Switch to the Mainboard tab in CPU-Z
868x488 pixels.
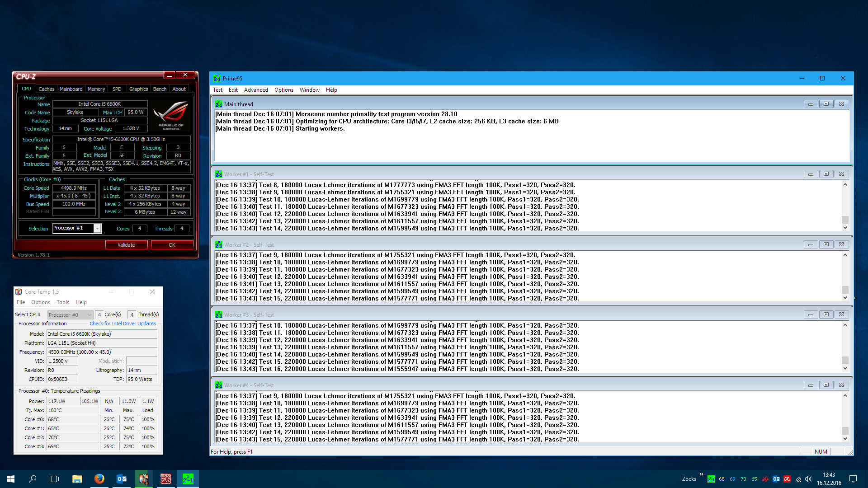[x=71, y=89]
